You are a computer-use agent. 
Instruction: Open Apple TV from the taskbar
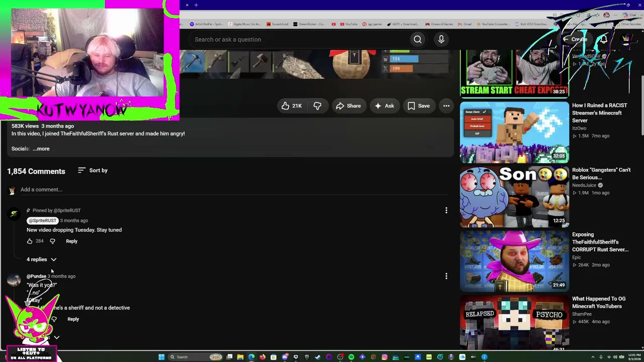coord(473,357)
